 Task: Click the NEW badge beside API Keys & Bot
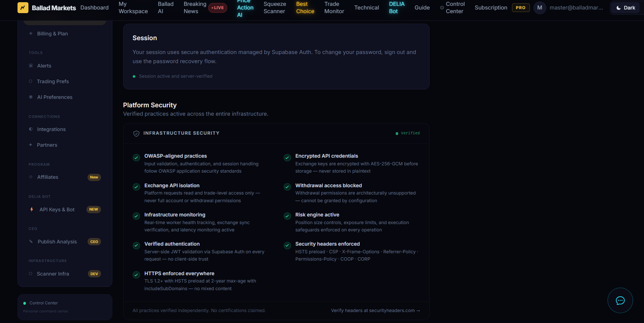point(94,209)
